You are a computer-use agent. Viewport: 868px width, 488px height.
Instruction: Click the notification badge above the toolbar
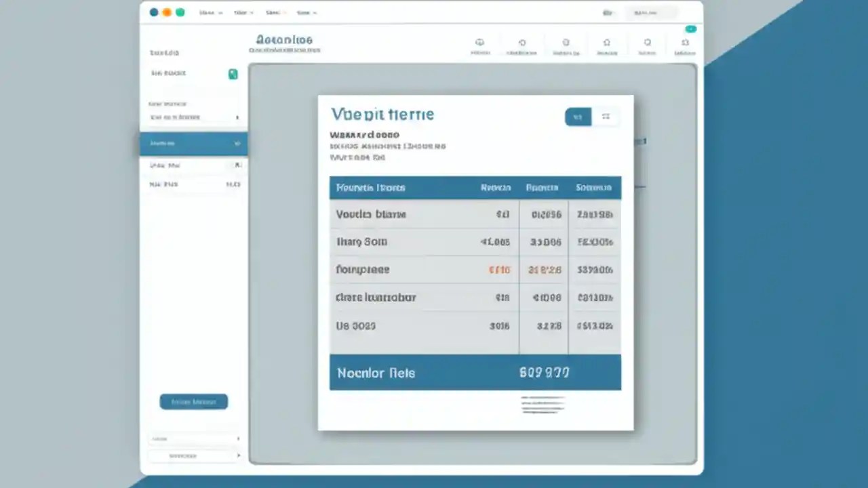(691, 29)
